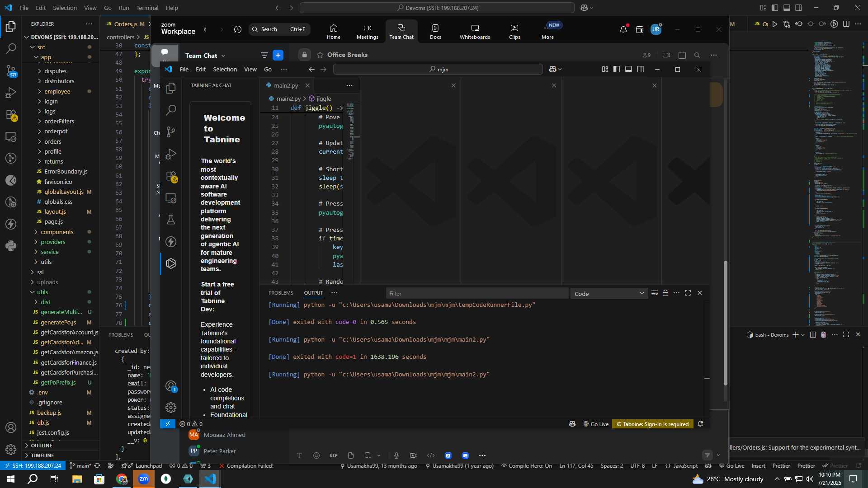Viewport: 868px width, 488px height.
Task: Open Zoom Meetings tab
Action: (x=367, y=32)
